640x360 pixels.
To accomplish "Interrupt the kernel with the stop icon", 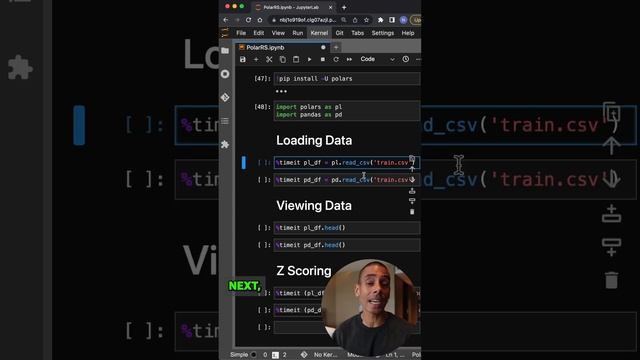I will coord(322,60).
